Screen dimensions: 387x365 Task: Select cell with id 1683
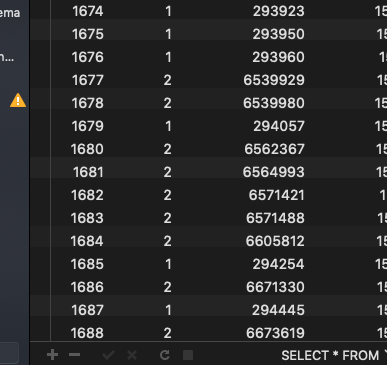87,218
